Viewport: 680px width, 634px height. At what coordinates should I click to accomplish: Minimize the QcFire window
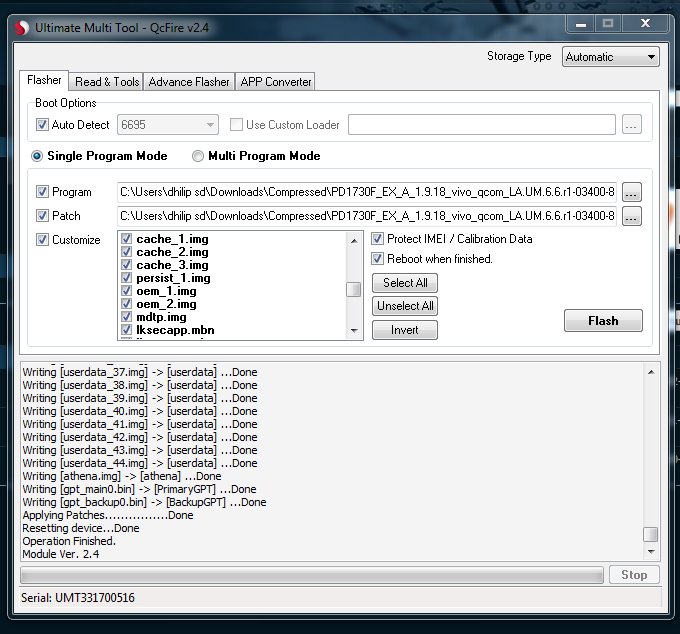[x=581, y=24]
